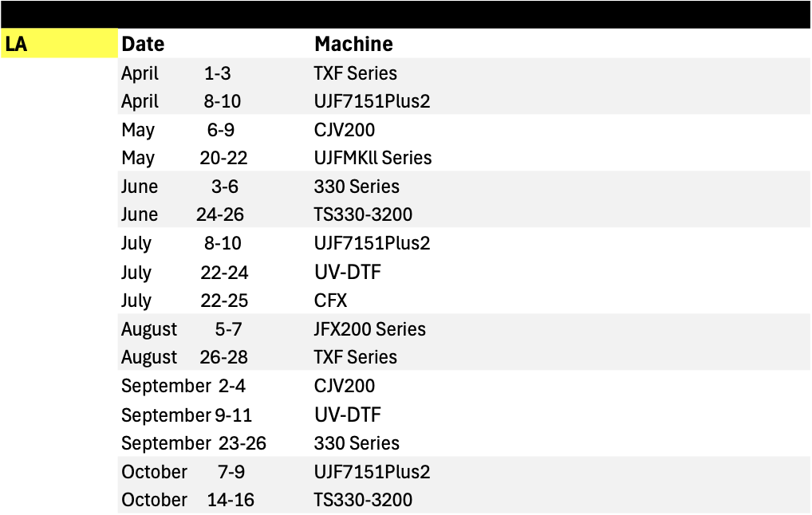This screenshot has width=812, height=515.
Task: Select the UV-DTF cell for July 22-24
Action: point(348,272)
